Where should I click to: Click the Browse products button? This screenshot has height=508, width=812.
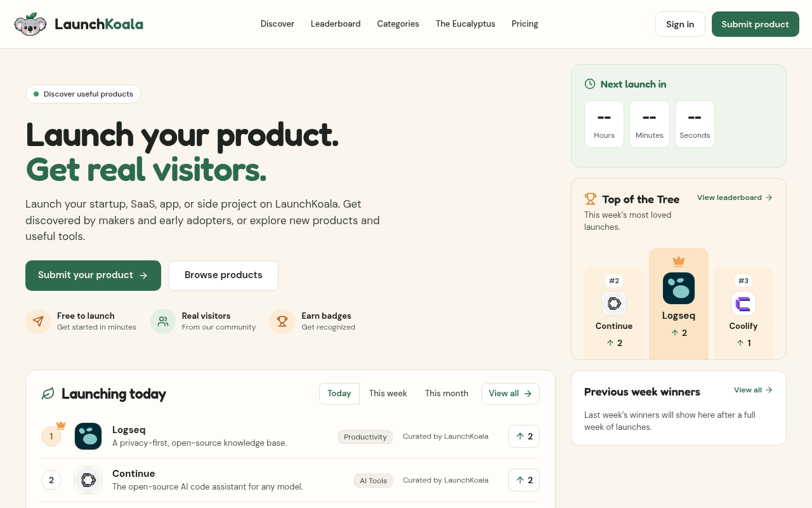tap(223, 276)
